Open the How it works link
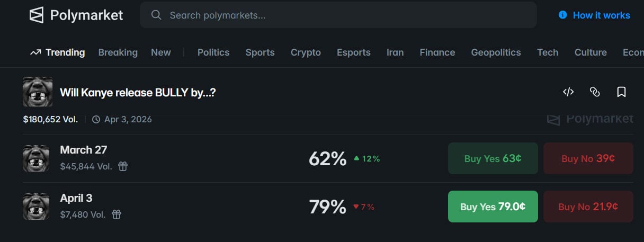Screen dimensions: 644x242 pos(601,15)
